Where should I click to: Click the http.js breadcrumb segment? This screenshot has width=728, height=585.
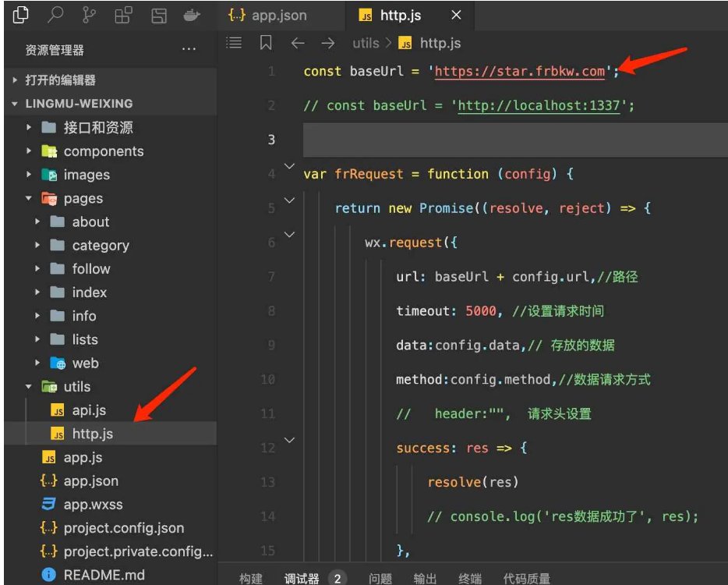pos(429,43)
